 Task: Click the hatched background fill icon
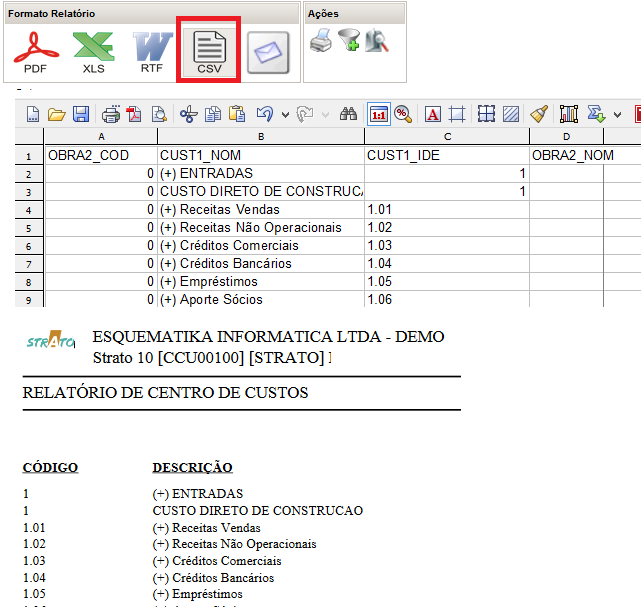pos(511,114)
